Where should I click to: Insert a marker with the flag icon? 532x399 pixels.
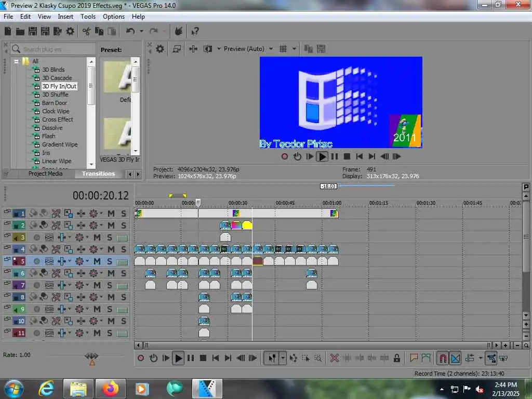[414, 358]
